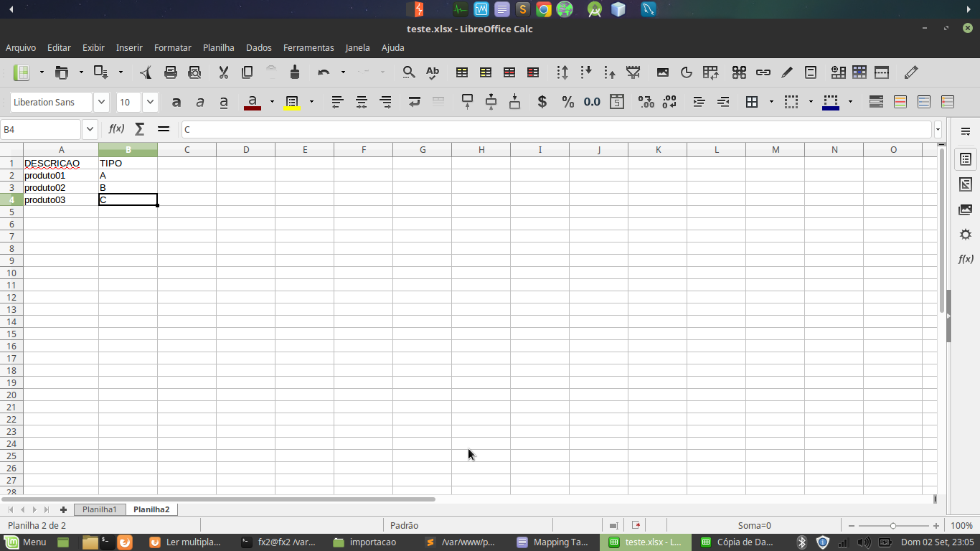
Task: Open the Function Wizard f(x) in formula bar
Action: (116, 129)
